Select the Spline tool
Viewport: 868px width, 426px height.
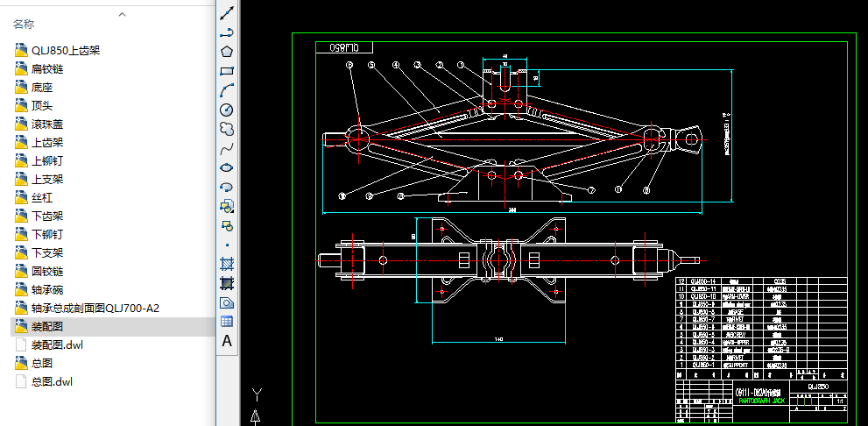click(227, 148)
